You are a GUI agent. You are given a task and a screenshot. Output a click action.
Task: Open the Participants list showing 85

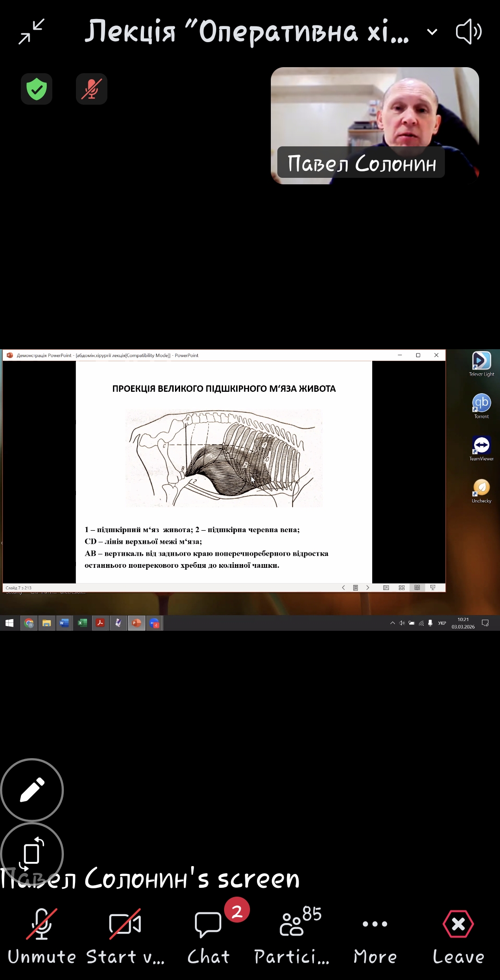(292, 935)
